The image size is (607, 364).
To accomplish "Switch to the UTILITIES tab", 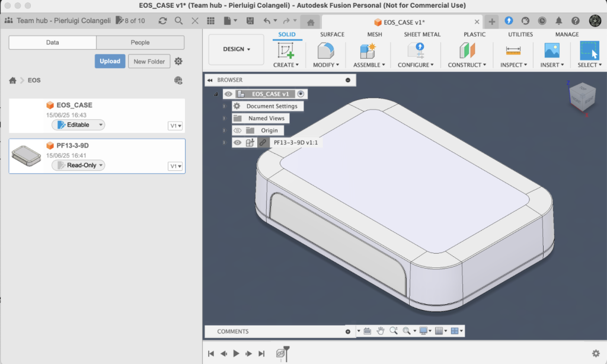I will tap(520, 34).
